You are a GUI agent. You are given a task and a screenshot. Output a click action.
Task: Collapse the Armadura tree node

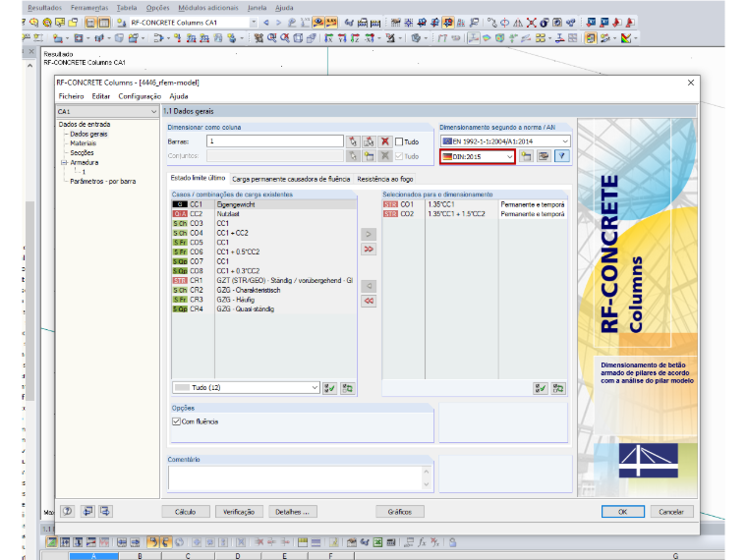[64, 162]
